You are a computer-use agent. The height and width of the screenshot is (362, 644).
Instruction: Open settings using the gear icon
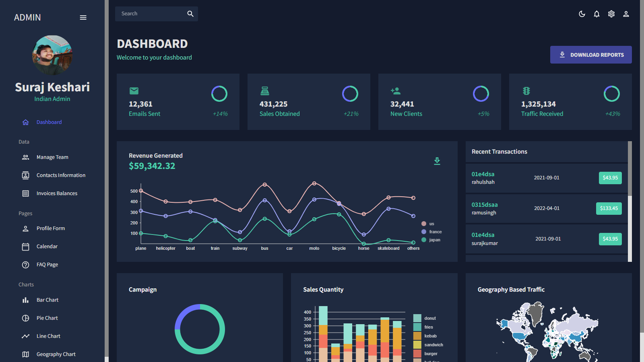[x=611, y=14]
